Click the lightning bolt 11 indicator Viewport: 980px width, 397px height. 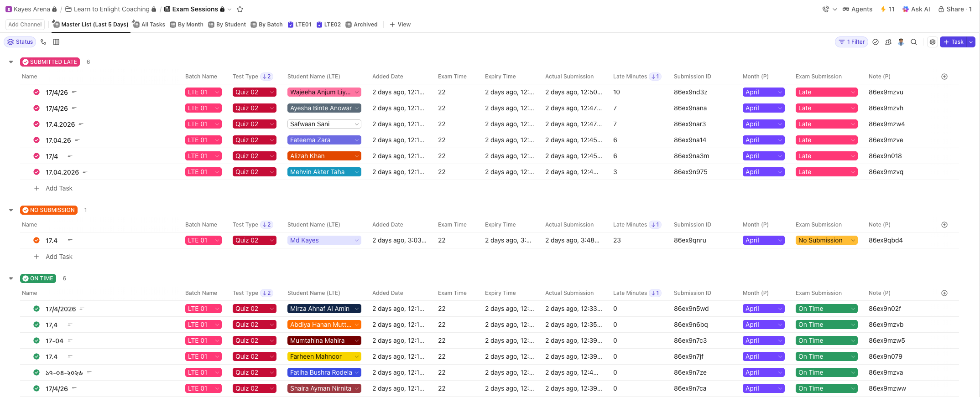pyautogui.click(x=887, y=9)
